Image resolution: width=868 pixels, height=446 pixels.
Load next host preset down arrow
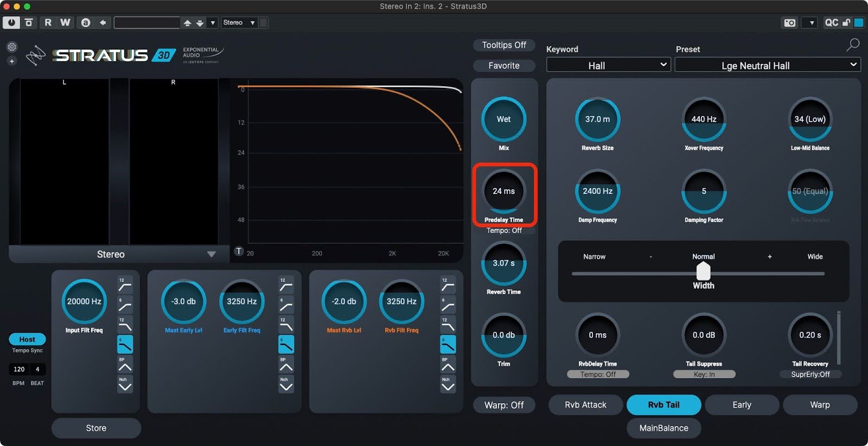pos(200,23)
